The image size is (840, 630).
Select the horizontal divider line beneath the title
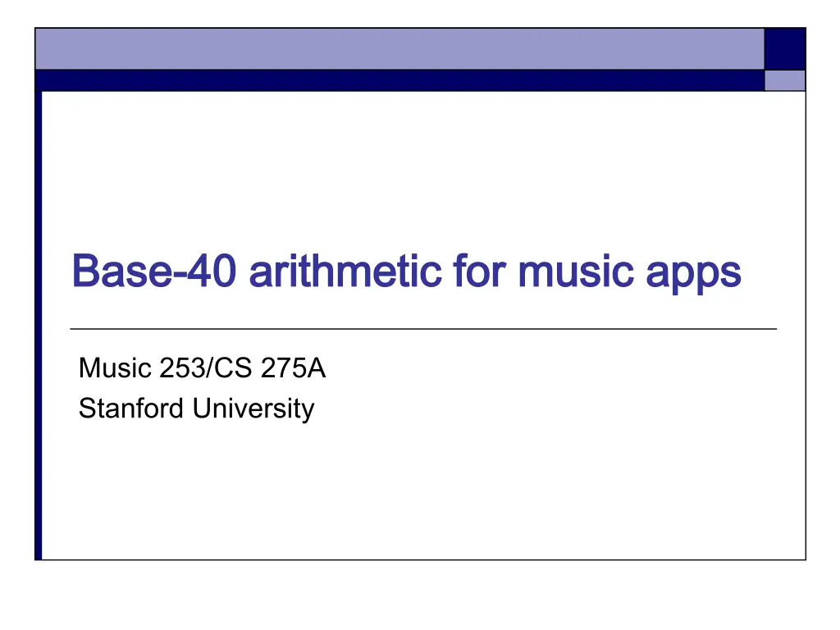[423, 329]
